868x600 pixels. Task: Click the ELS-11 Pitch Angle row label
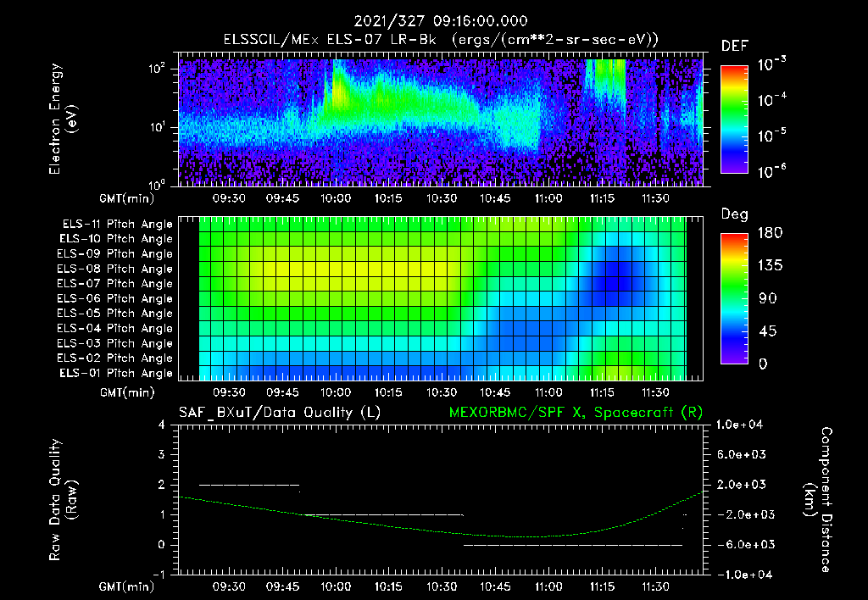coord(117,225)
